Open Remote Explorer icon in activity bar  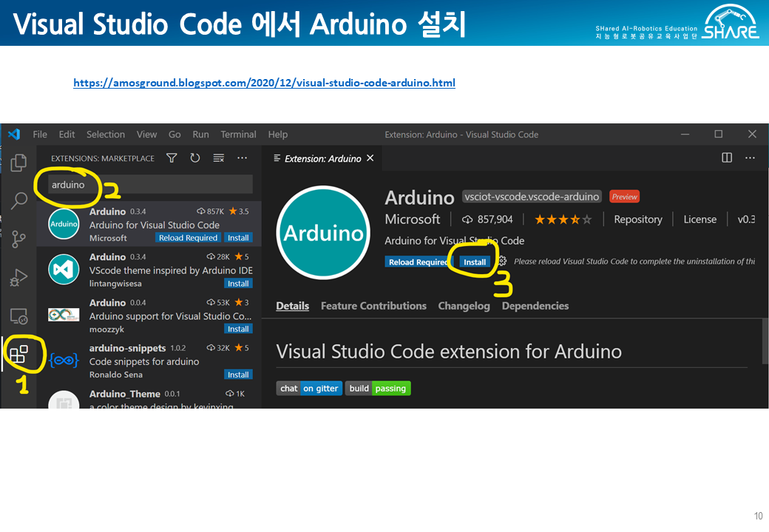pyautogui.click(x=18, y=316)
